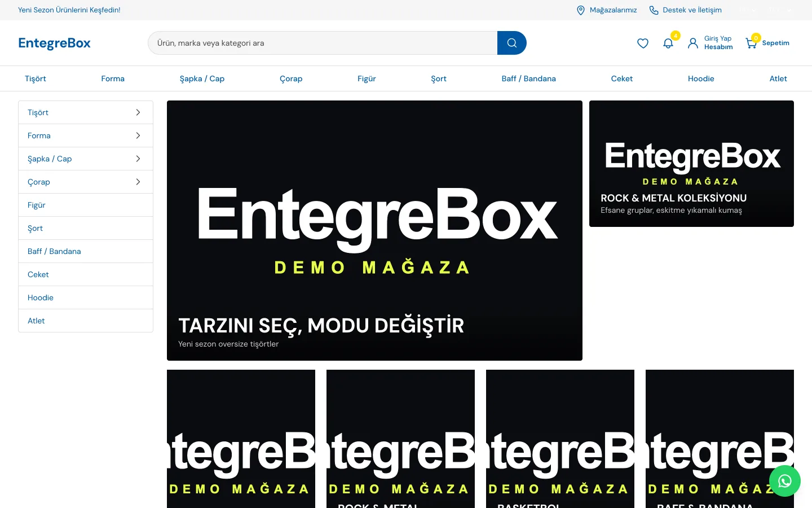Image resolution: width=812 pixels, height=508 pixels.
Task: Select Ceket in the top navigation bar
Action: click(x=622, y=78)
